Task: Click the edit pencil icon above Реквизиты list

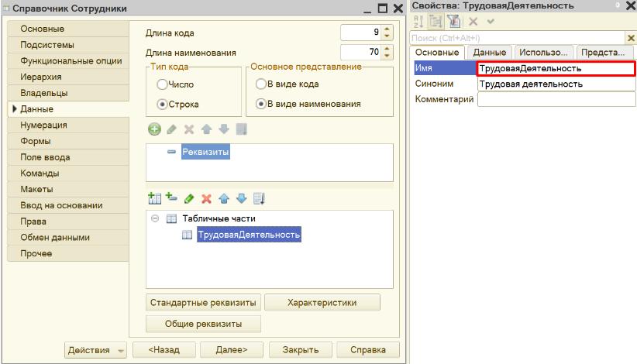Action: [x=171, y=129]
